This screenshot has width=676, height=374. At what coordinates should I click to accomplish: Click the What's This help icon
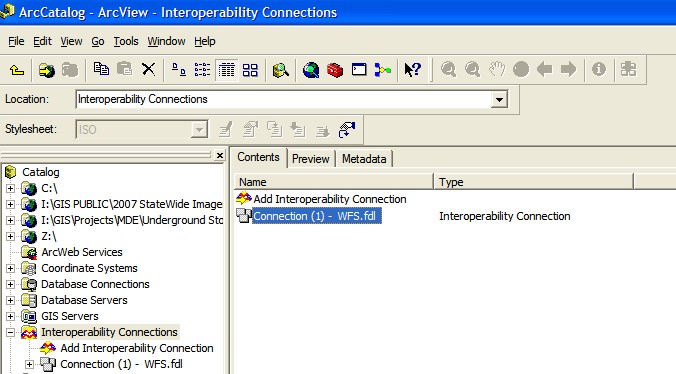[x=412, y=69]
